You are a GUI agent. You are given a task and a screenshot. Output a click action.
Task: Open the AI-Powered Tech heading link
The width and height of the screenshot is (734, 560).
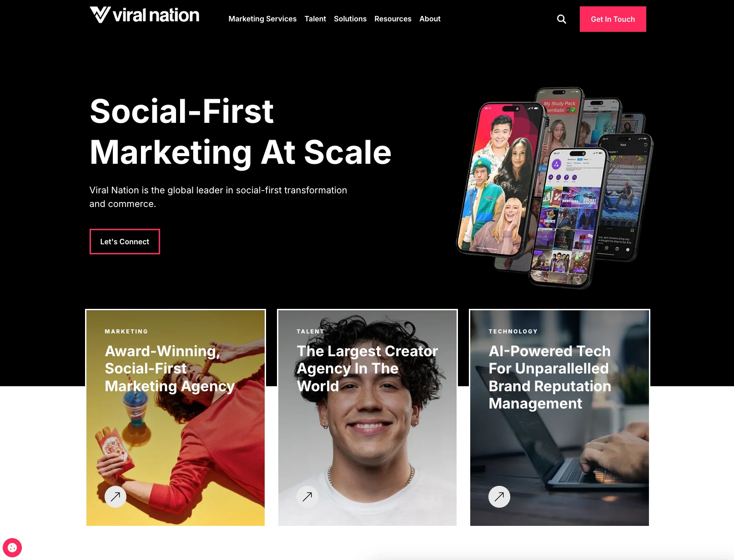[550, 377]
